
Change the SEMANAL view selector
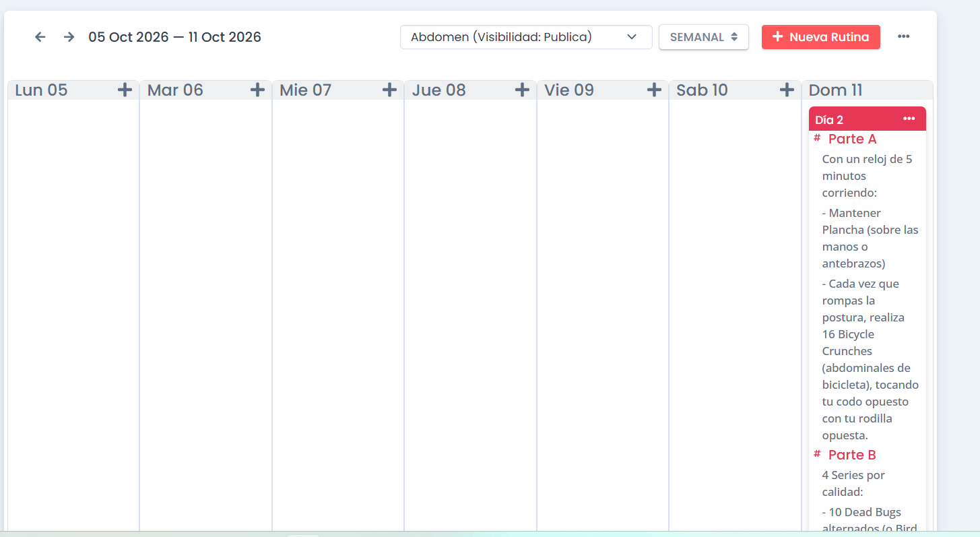click(x=704, y=37)
